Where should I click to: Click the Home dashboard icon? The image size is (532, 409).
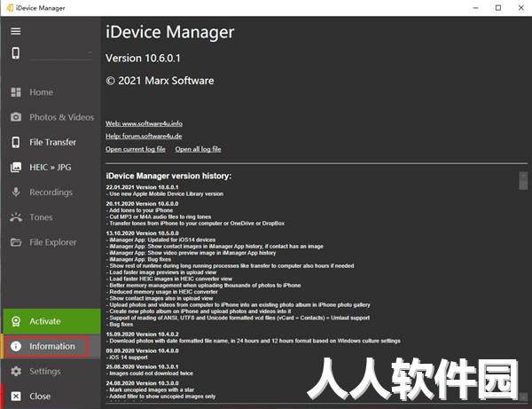point(16,92)
